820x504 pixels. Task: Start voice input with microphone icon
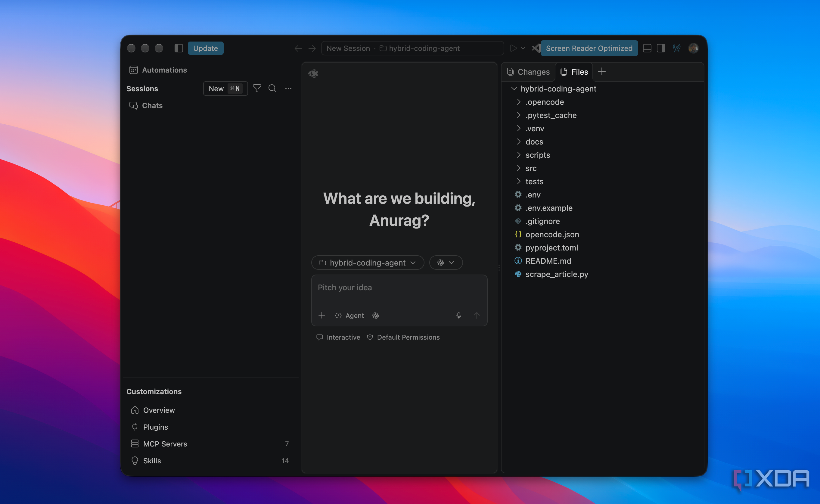(458, 315)
